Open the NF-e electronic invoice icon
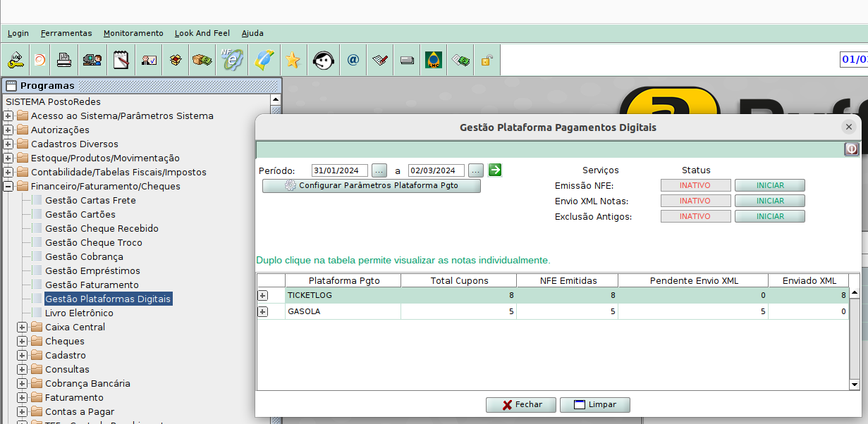Viewport: 868px width, 424px height. click(x=231, y=60)
